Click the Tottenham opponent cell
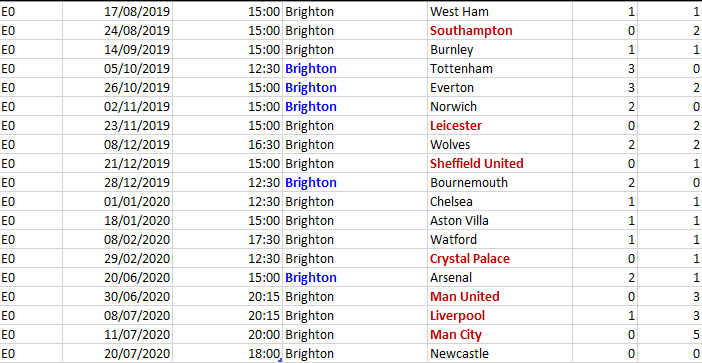This screenshot has height=363, width=702. click(500, 68)
